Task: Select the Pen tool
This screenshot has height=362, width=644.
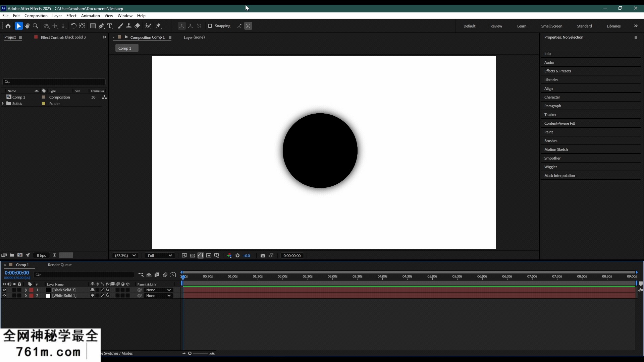Action: click(x=101, y=26)
